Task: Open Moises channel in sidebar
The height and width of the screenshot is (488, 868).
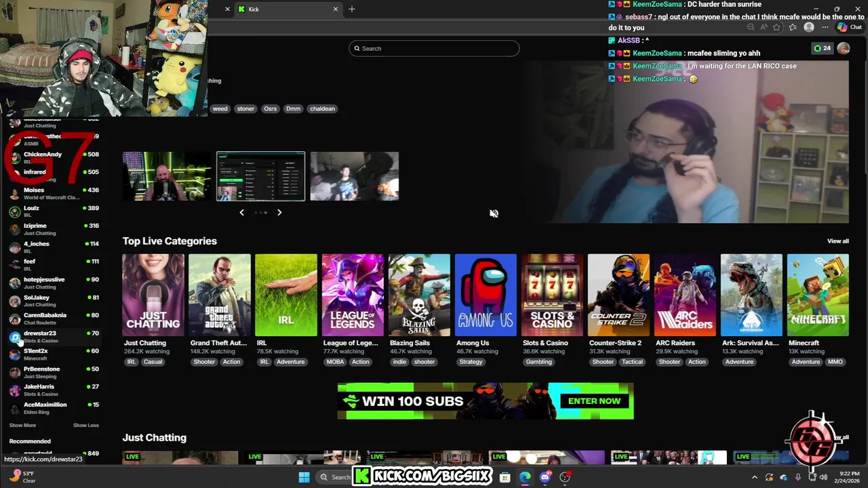Action: [54, 193]
